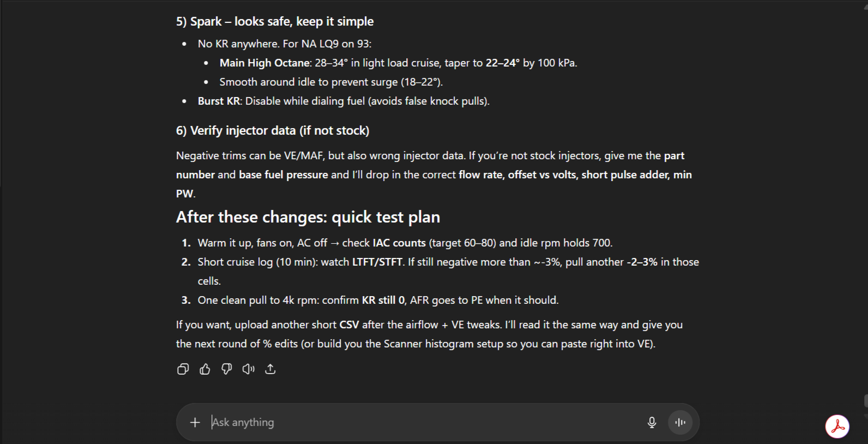868x444 pixels.
Task: Start dictation with the microphone icon
Action: pos(652,422)
